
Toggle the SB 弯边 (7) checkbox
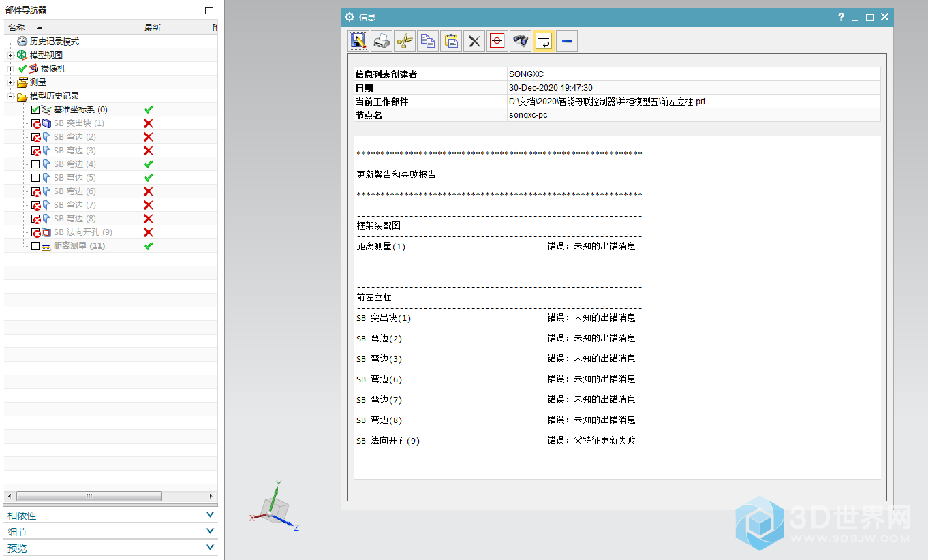pyautogui.click(x=35, y=205)
